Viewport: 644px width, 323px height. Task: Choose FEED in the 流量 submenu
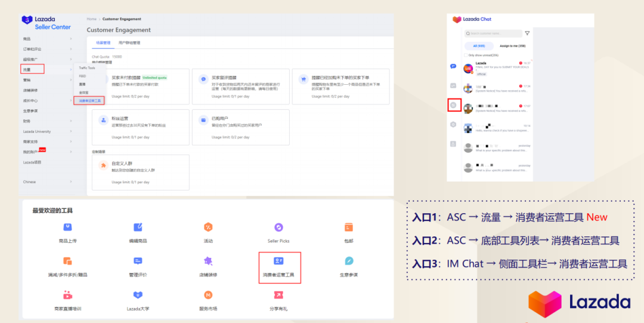pyautogui.click(x=82, y=76)
